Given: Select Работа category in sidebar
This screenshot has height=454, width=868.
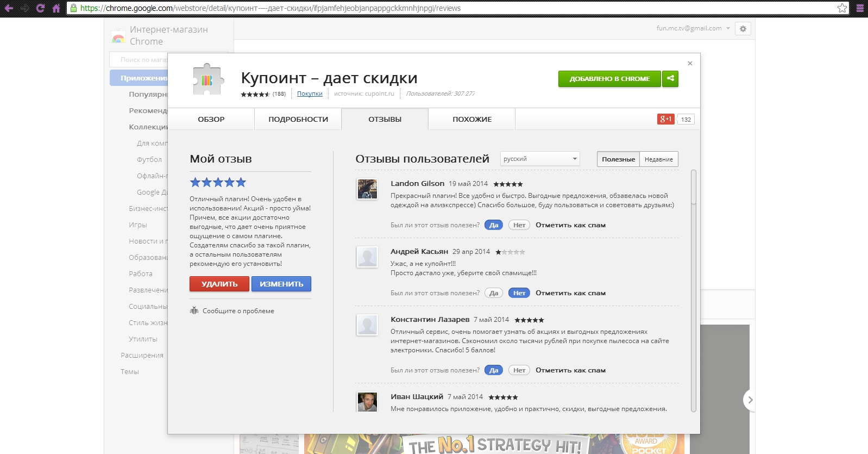Looking at the screenshot, I should coord(141,273).
